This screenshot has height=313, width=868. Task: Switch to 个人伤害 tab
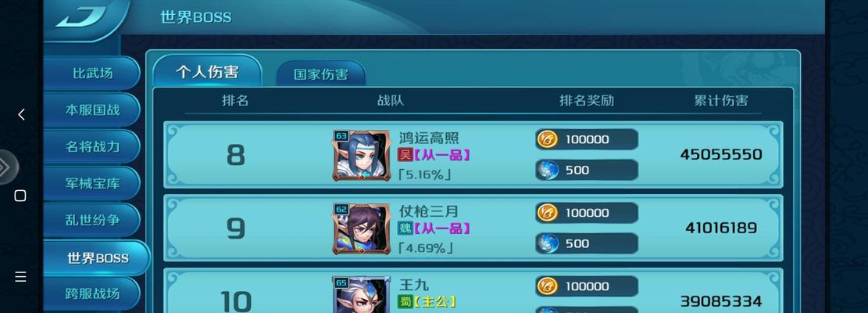[x=207, y=71]
